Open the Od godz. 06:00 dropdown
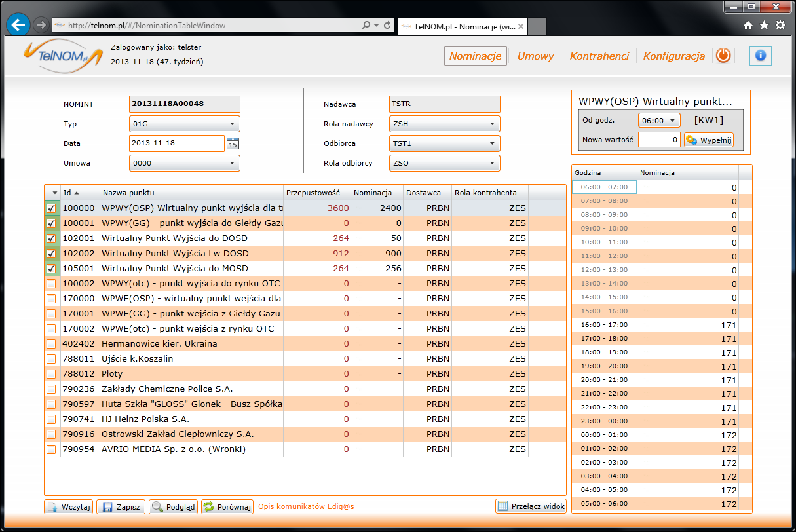Screen dimensions: 796x532 pyautogui.click(x=659, y=121)
